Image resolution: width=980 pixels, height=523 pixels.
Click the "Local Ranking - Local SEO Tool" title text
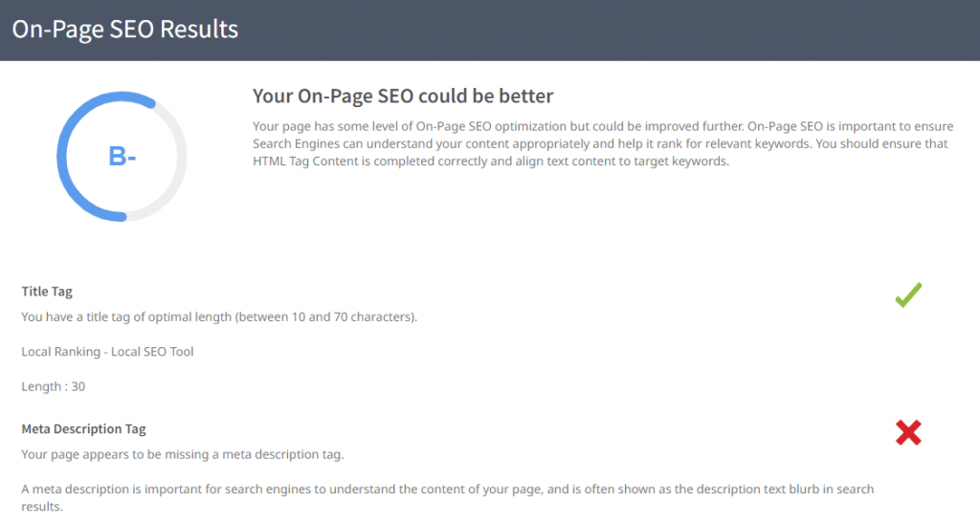click(107, 352)
